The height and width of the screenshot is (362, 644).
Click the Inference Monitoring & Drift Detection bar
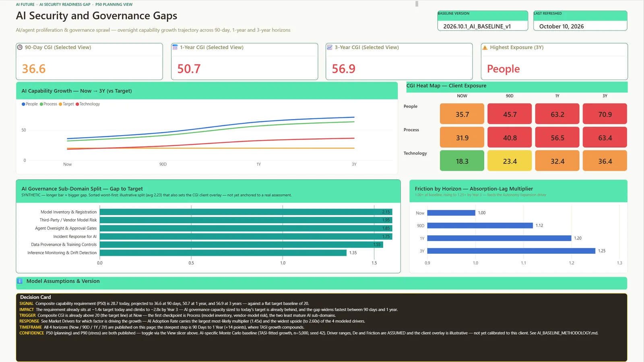[x=223, y=253]
